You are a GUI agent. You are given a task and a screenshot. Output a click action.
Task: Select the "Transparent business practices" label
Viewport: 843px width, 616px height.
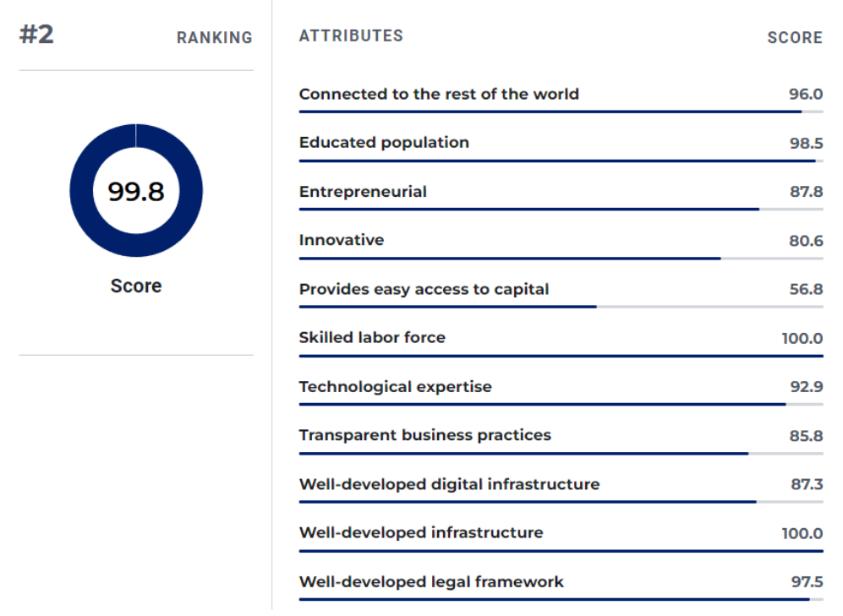click(x=424, y=435)
